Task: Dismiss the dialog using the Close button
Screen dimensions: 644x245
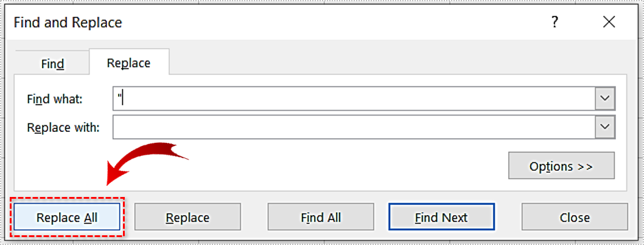Action: 575,217
